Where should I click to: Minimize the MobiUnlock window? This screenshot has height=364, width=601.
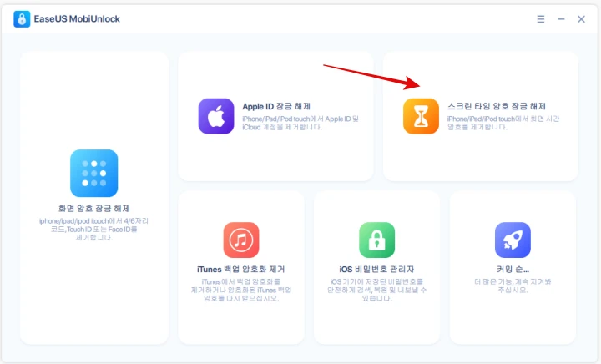pyautogui.click(x=561, y=19)
